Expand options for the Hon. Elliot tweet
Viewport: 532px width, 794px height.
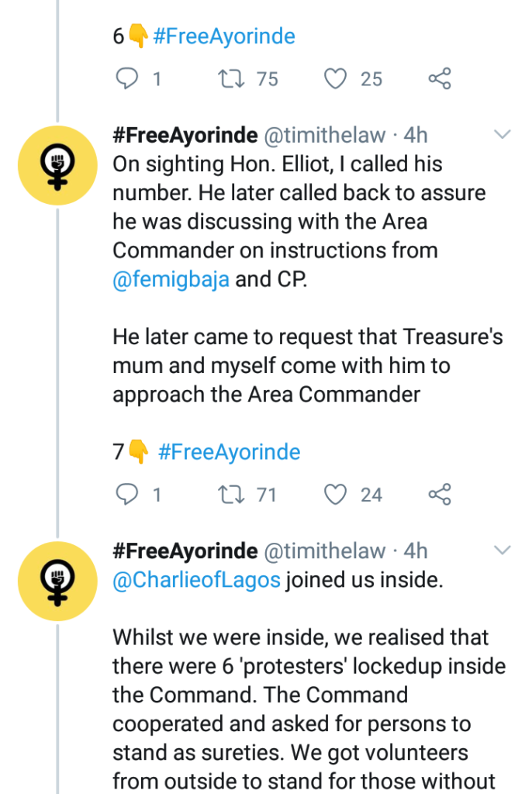pyautogui.click(x=503, y=135)
